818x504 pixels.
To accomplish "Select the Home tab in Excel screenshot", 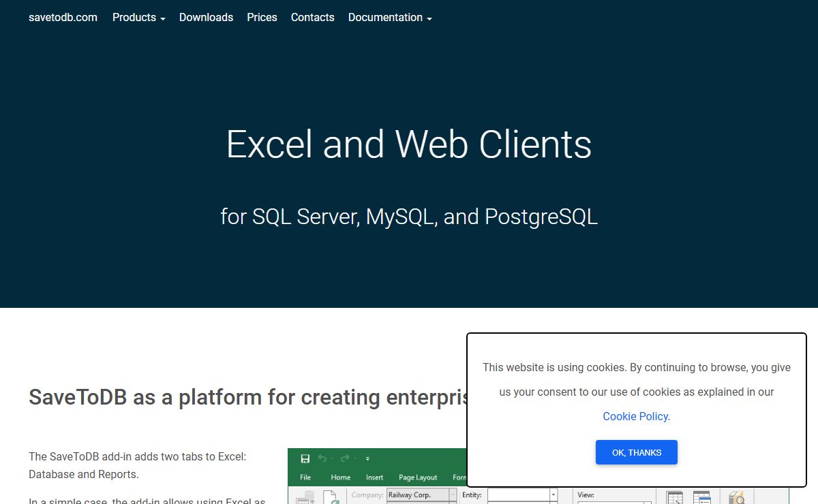I will [x=341, y=477].
